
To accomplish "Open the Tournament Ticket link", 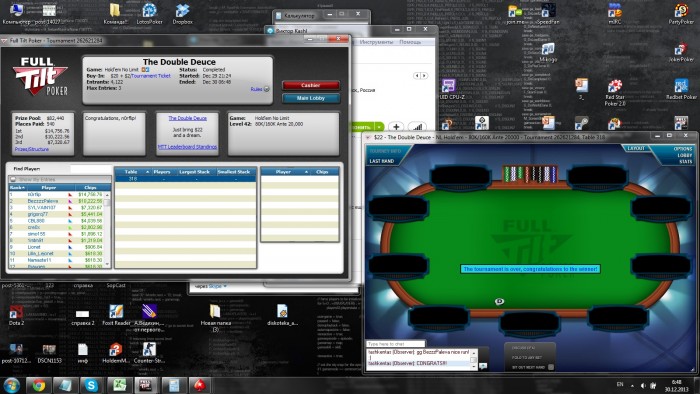I will (150, 76).
